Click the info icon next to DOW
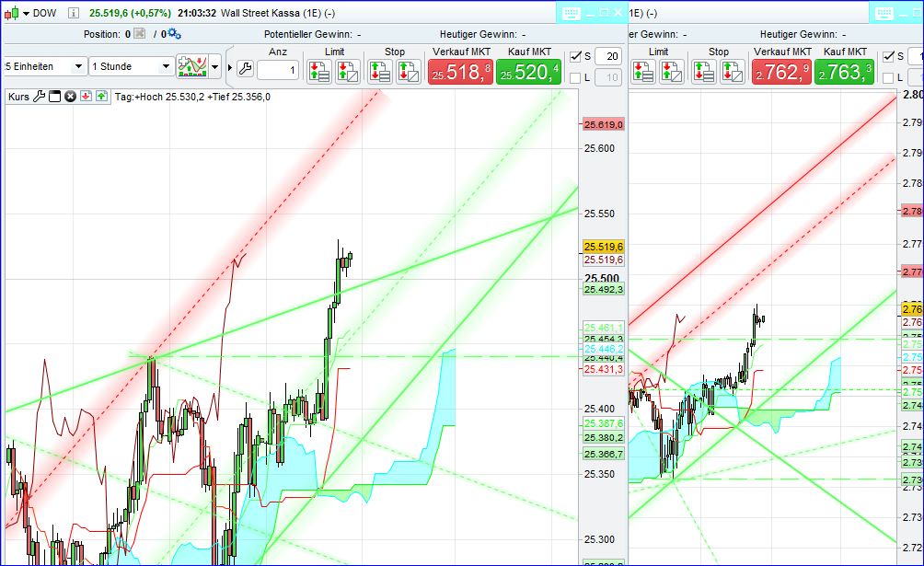Screen dimensions: 924x566 point(73,14)
